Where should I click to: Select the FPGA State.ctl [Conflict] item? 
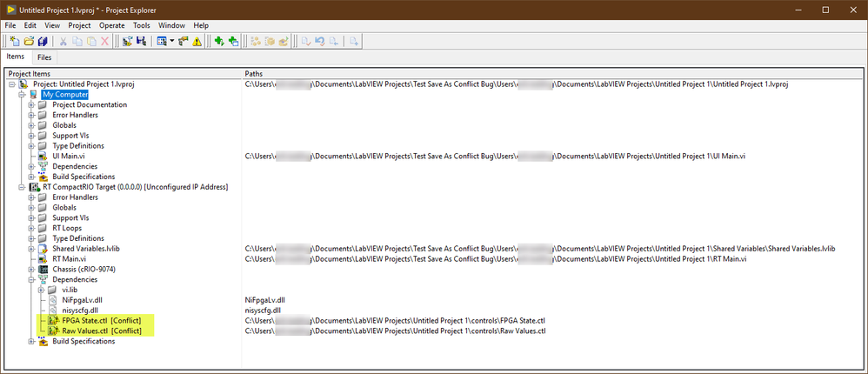click(101, 321)
